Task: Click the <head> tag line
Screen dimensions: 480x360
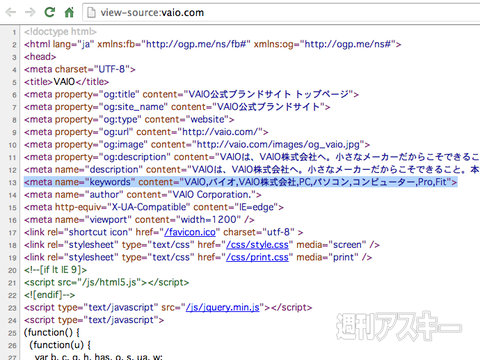Action: tap(40, 57)
